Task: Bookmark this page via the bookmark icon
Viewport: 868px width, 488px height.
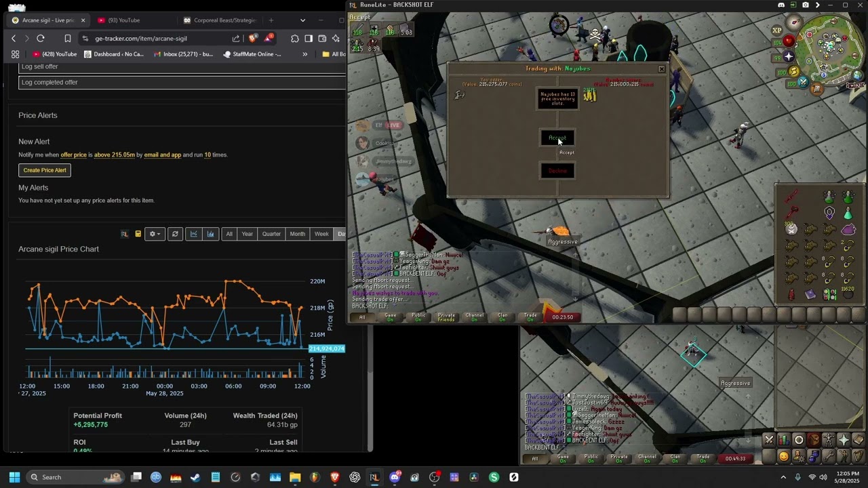Action: tap(68, 39)
